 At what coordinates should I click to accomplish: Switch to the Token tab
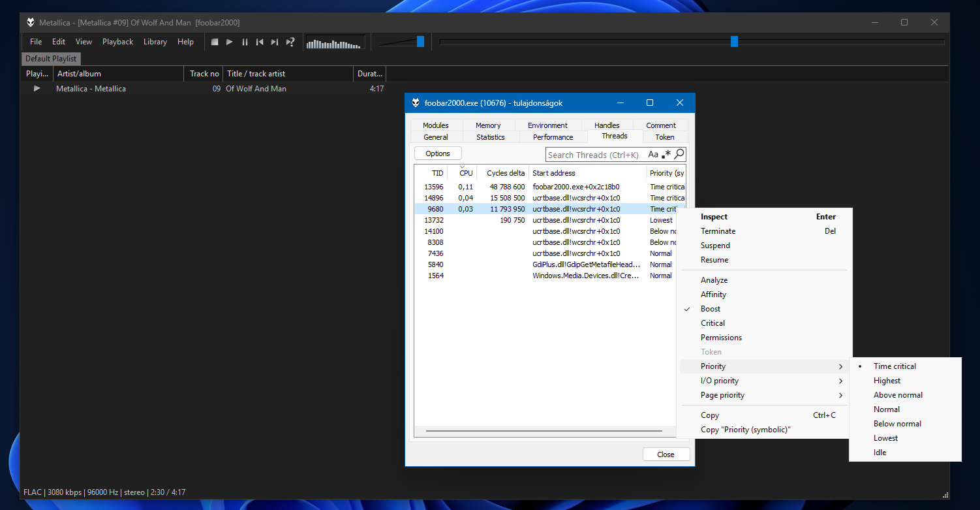click(665, 137)
